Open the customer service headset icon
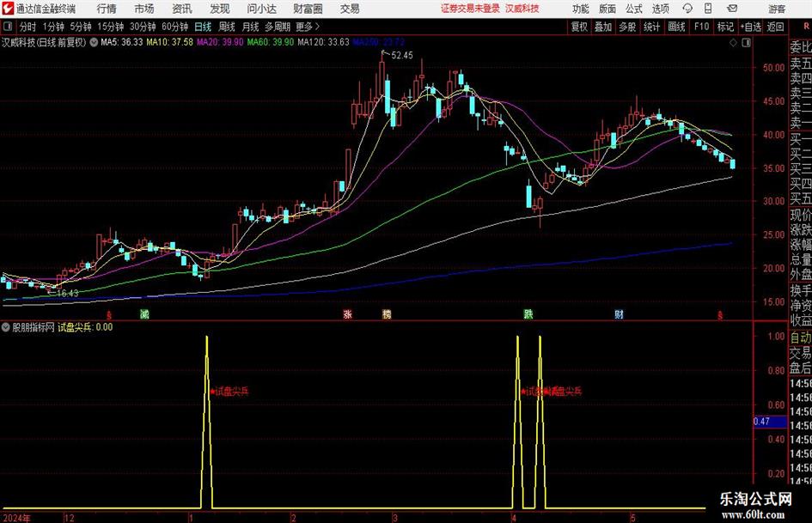 click(687, 9)
